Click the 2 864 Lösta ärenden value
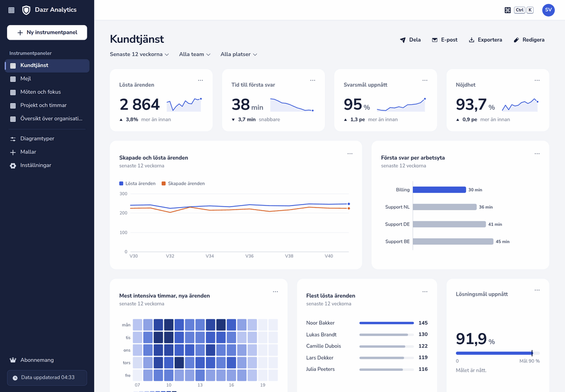The image size is (565, 392). [x=139, y=104]
